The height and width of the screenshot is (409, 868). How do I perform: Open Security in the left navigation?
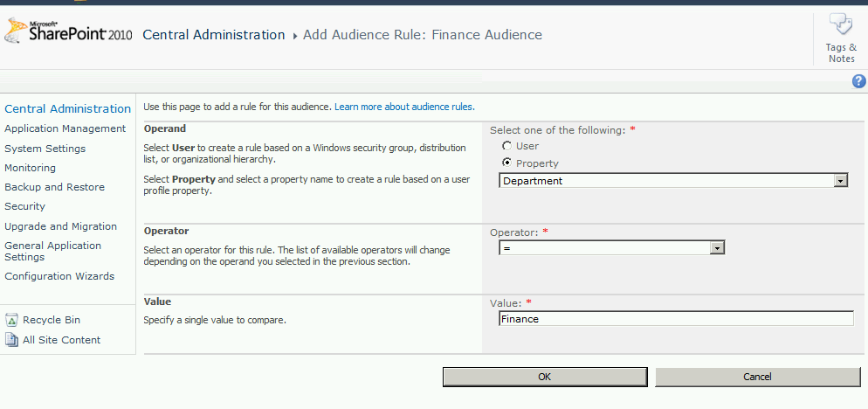[x=24, y=206]
